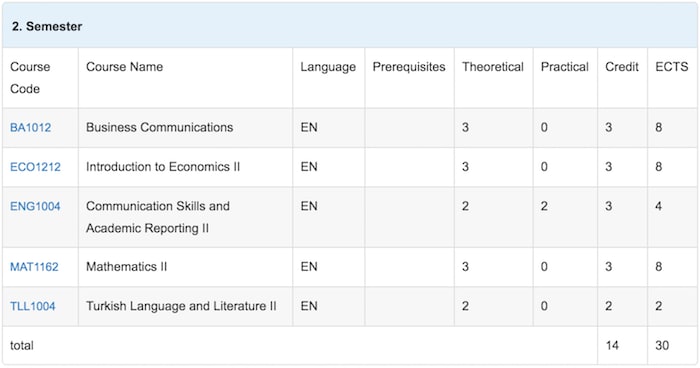The height and width of the screenshot is (368, 700).
Task: Click the Practical column header
Action: [x=565, y=67]
